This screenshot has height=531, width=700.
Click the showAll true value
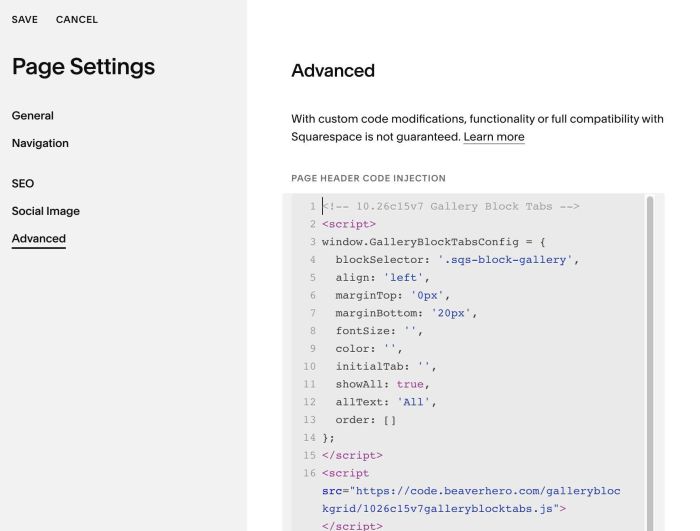[x=410, y=385]
